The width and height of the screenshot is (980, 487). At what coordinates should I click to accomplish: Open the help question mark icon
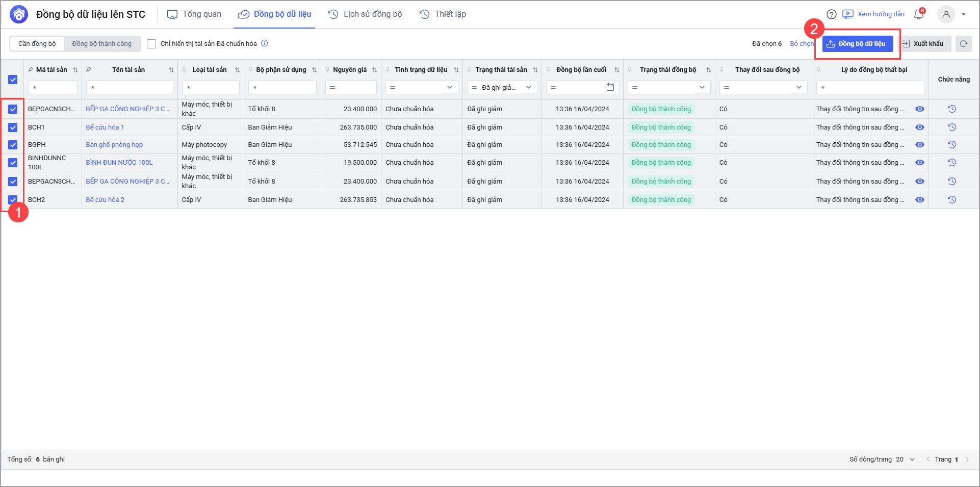tap(831, 14)
